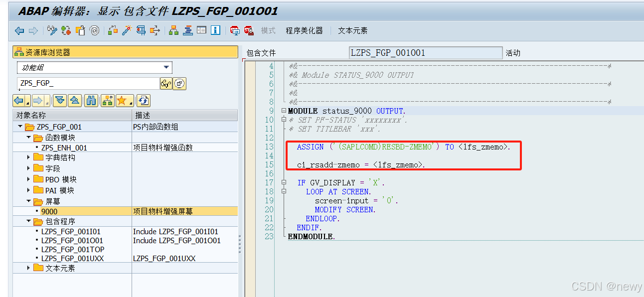
Task: Click the dotted splitter handle between panels
Action: point(240,244)
